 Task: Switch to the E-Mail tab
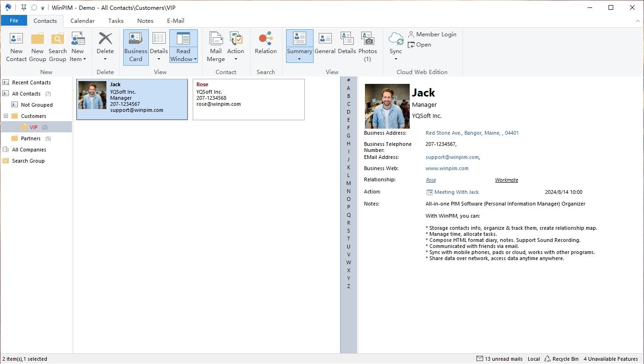[x=175, y=21]
